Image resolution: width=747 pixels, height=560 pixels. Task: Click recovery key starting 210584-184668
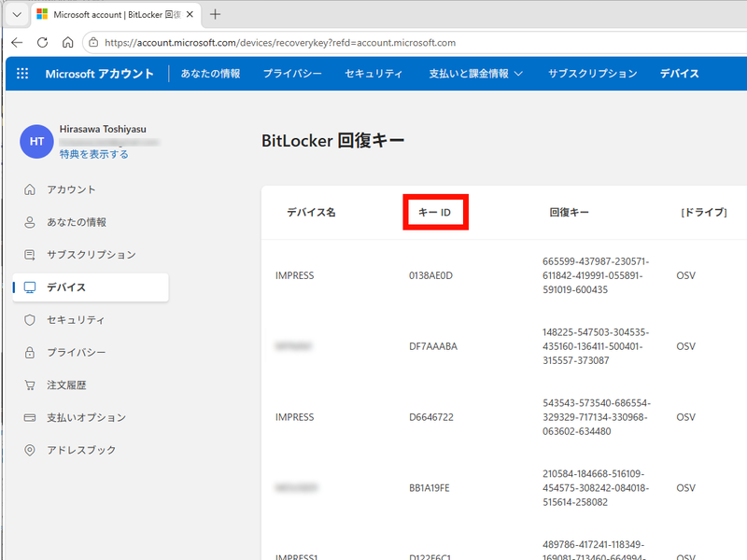point(596,488)
